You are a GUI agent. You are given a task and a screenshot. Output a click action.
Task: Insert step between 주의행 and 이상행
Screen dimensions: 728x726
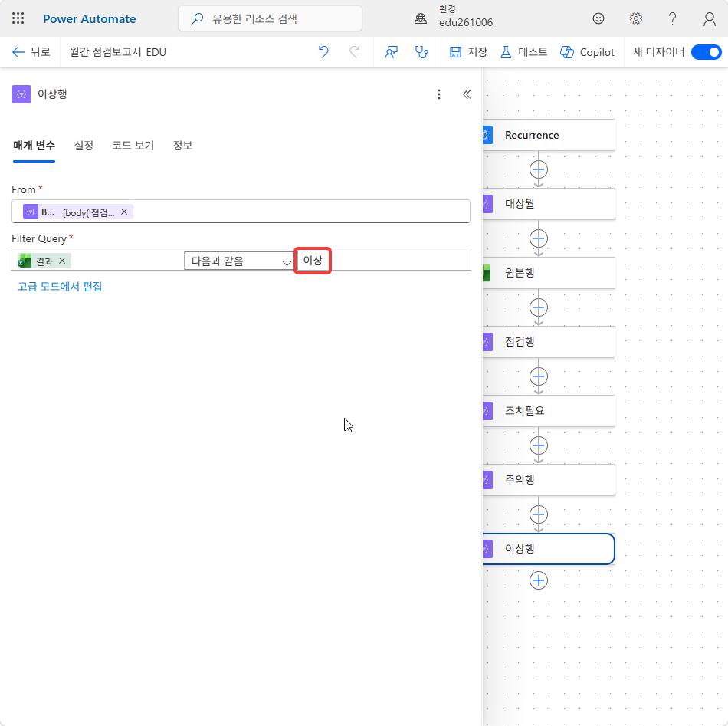pos(539,514)
